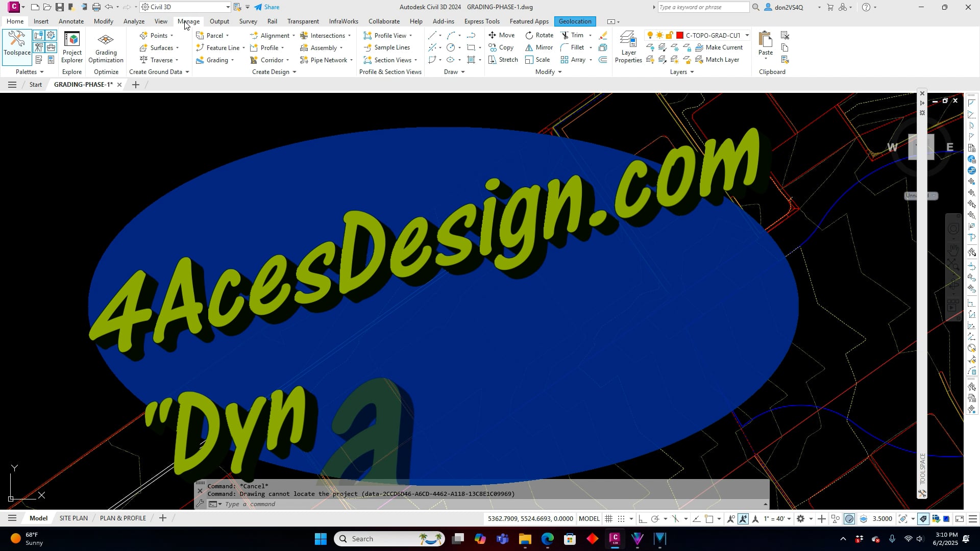Click the keyword search box
The image size is (980, 551).
(x=703, y=7)
